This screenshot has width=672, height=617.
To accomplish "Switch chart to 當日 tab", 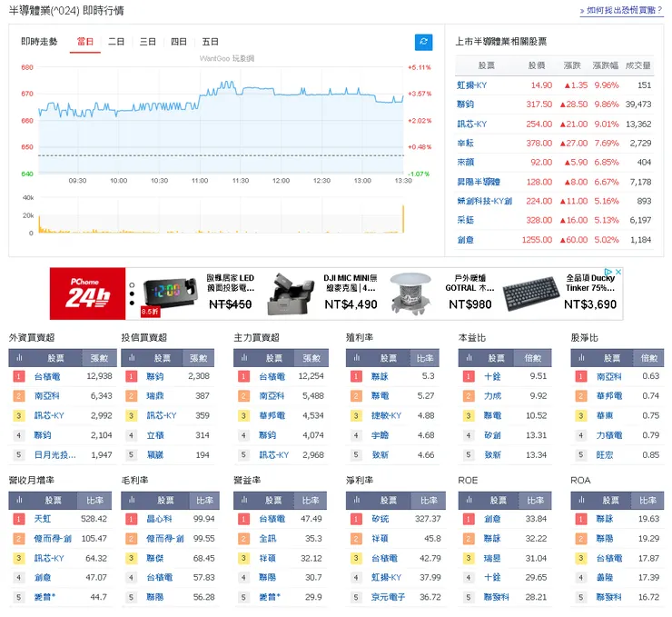I will pyautogui.click(x=84, y=42).
